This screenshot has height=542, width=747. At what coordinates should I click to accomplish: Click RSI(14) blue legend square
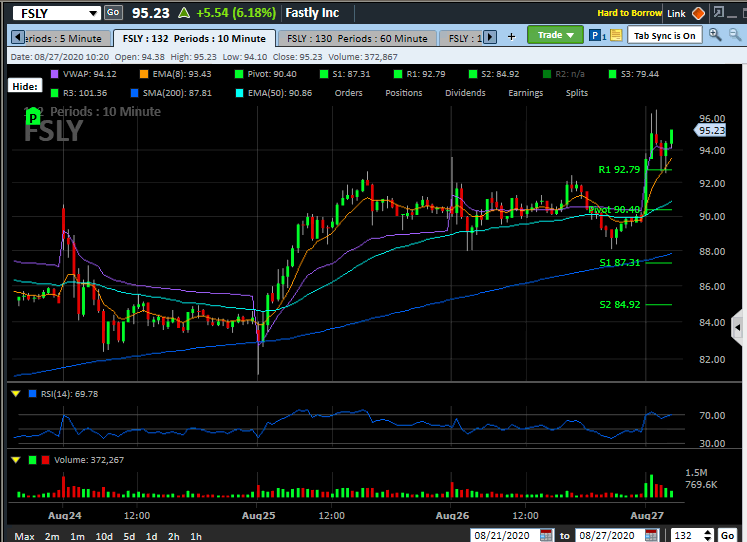pyautogui.click(x=32, y=394)
